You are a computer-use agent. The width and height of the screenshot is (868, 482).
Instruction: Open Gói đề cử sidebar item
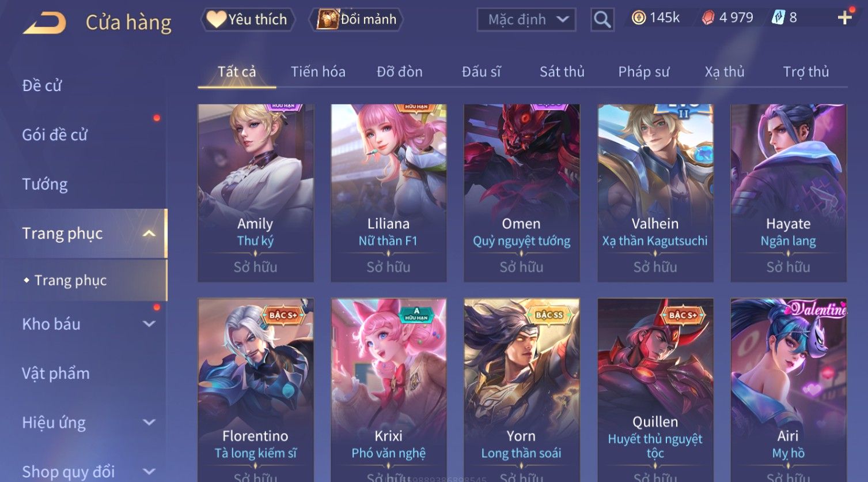(55, 135)
